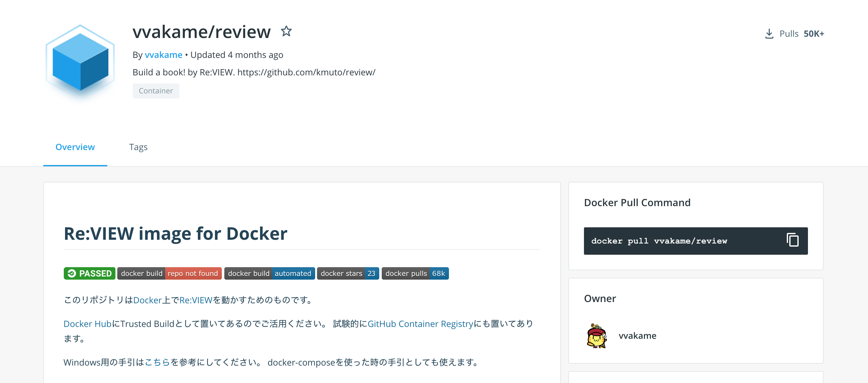Click the Pulls download icon
Viewport: 868px width, 383px height.
(769, 34)
